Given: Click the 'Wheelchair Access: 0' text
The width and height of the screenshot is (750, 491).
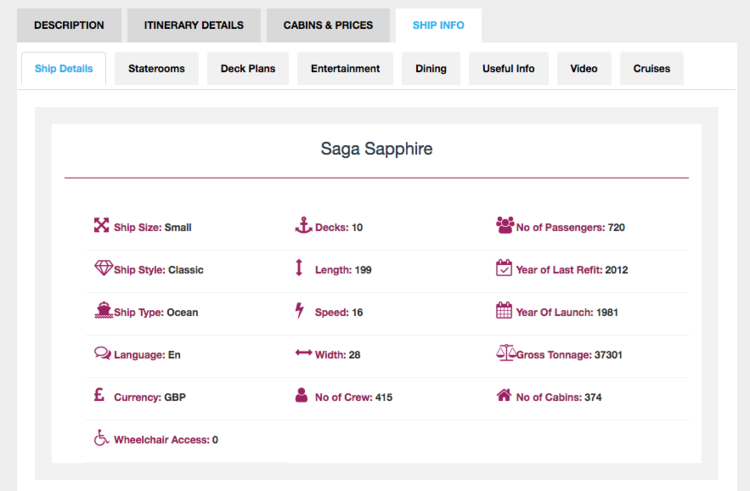Looking at the screenshot, I should coord(166,440).
